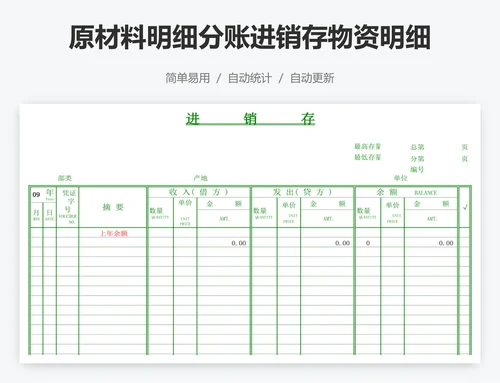
Task: Click the 分第 page label
Action: pos(417,159)
